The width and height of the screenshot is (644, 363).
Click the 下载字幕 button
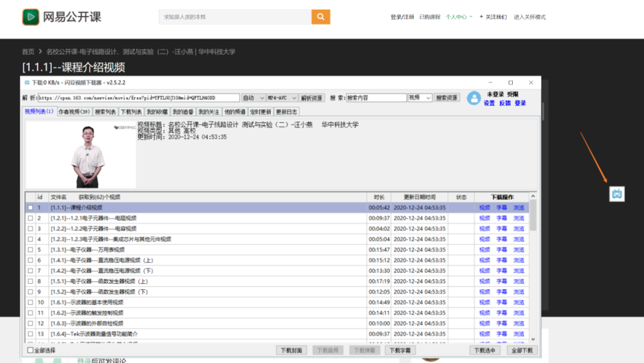coord(400,350)
